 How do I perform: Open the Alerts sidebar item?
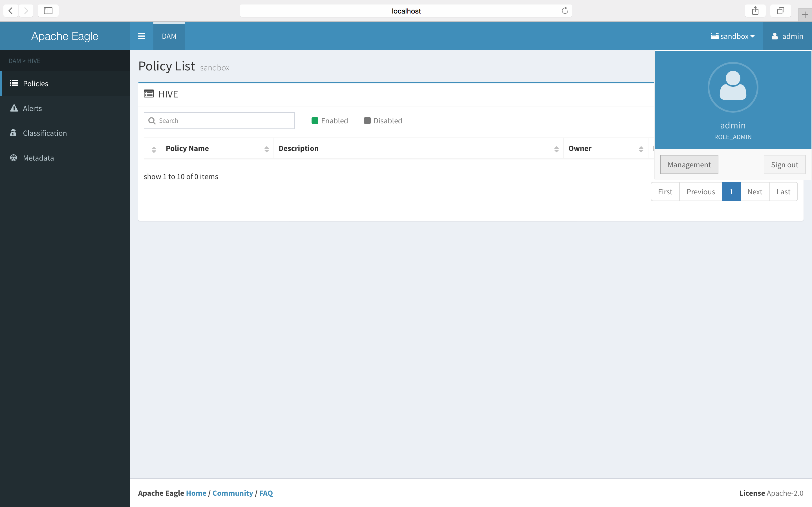point(32,108)
